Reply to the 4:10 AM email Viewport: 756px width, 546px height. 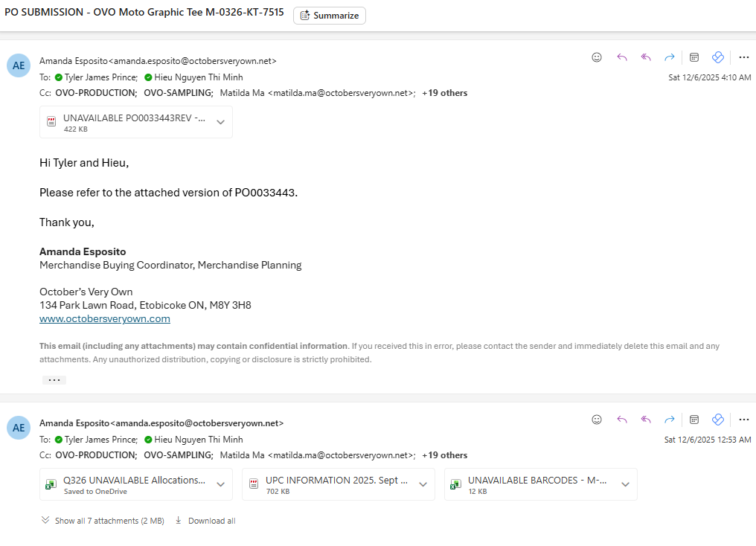(622, 57)
